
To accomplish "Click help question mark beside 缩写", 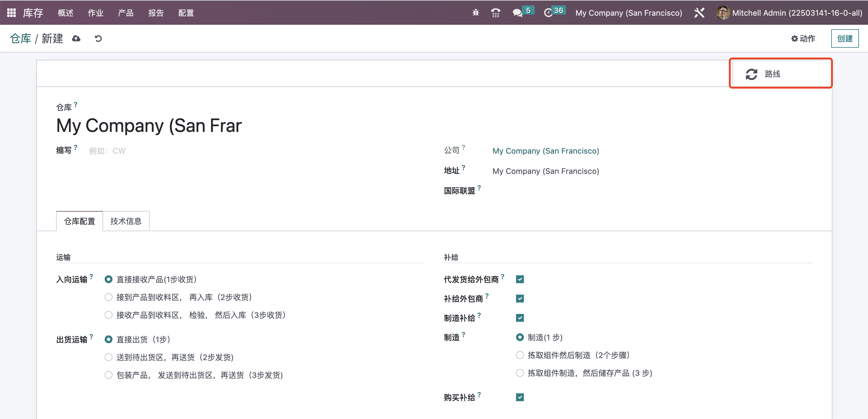I will 75,147.
